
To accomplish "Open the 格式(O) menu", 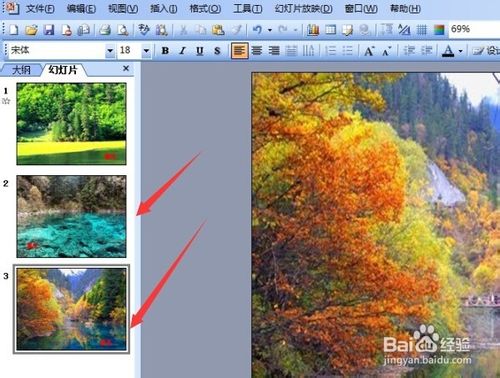I will click(205, 9).
